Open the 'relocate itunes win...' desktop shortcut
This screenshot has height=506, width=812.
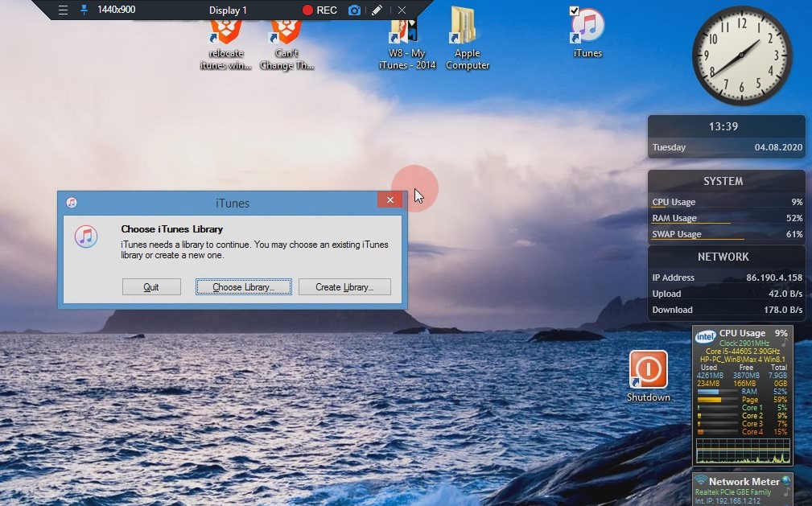coord(226,46)
